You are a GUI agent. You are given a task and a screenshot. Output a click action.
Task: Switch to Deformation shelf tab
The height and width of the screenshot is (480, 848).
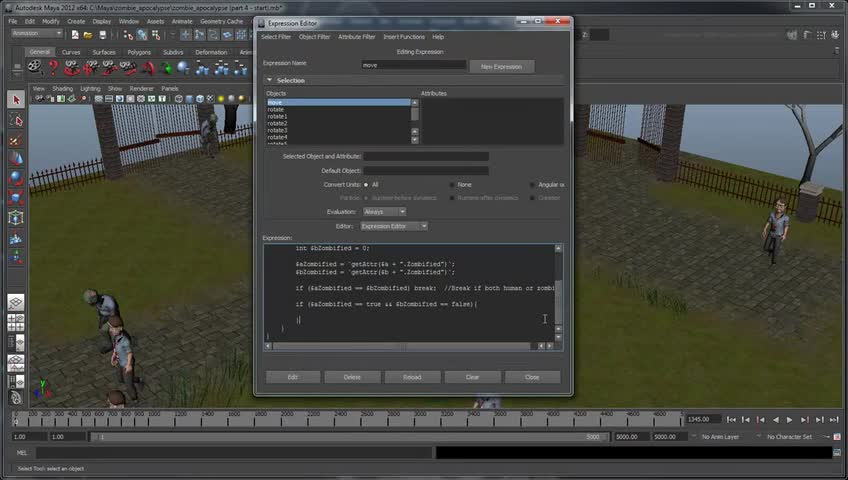[x=211, y=52]
